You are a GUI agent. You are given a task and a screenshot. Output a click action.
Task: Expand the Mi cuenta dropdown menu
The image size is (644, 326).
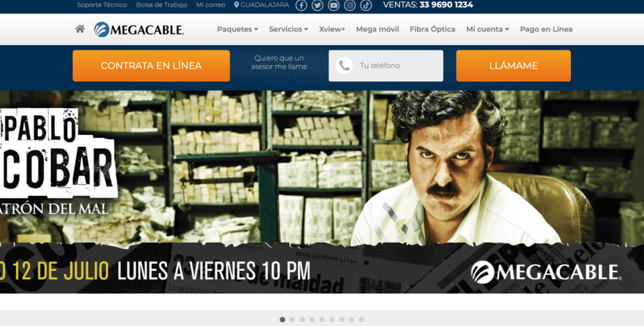[x=488, y=29]
